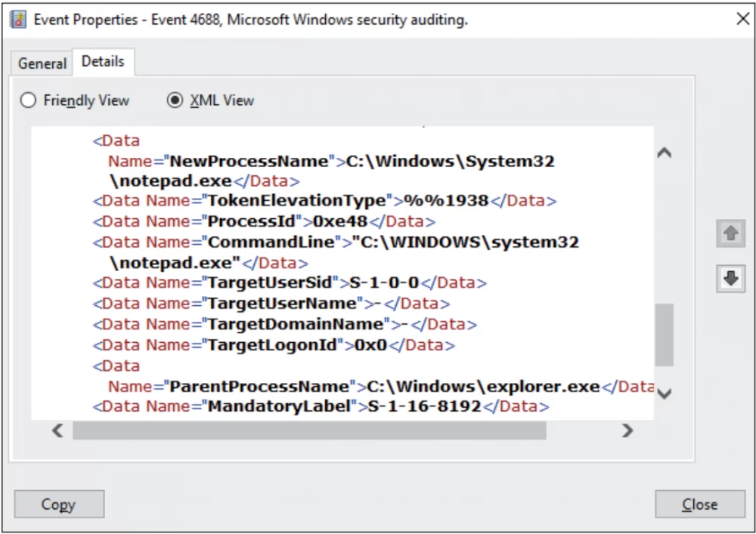The width and height of the screenshot is (756, 534).
Task: Dismiss the dialog with the Close button
Action: point(699,504)
